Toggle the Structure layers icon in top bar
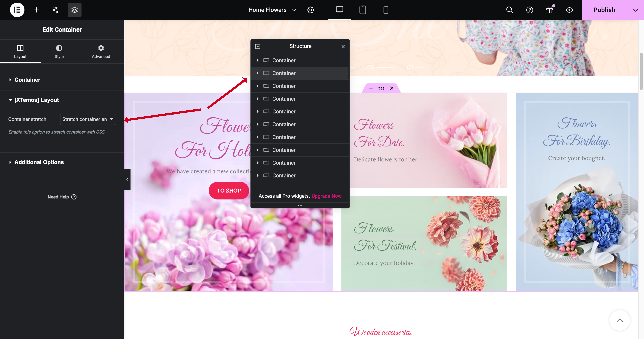The image size is (644, 339). click(74, 10)
